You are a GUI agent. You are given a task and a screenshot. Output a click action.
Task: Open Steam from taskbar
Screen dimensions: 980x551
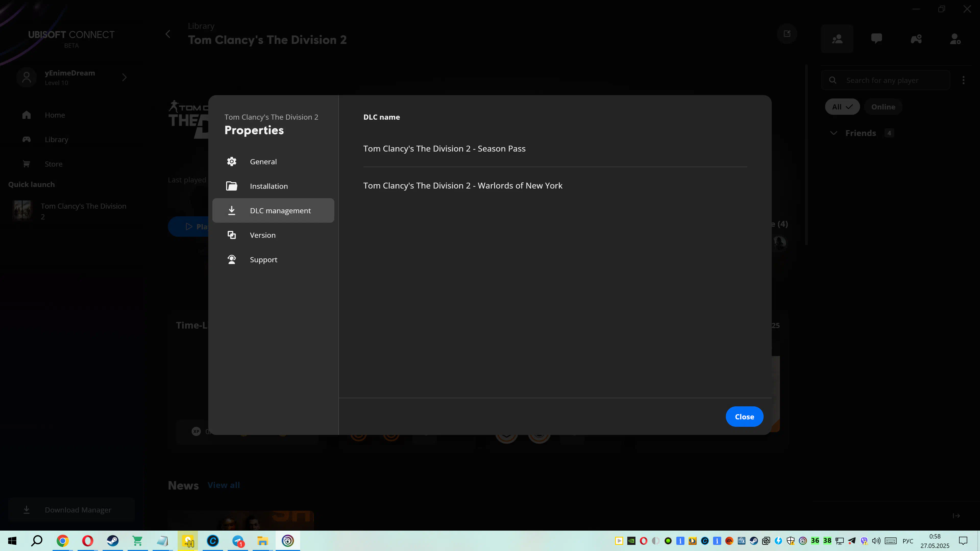(x=113, y=541)
